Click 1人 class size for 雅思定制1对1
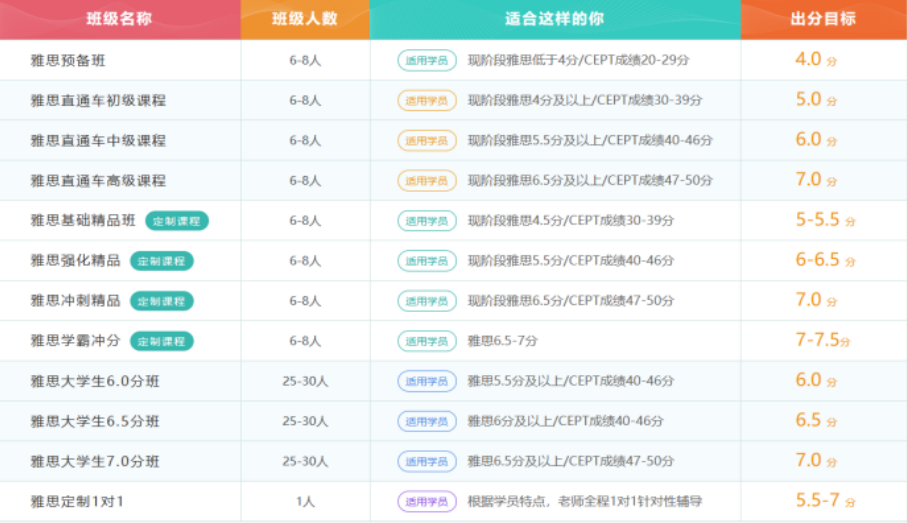This screenshot has width=907, height=523. coord(305,502)
